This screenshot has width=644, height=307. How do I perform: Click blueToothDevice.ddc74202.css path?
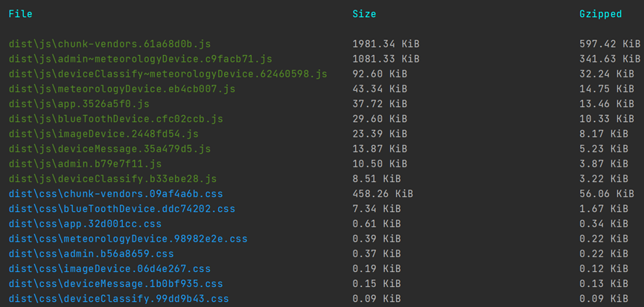point(122,209)
